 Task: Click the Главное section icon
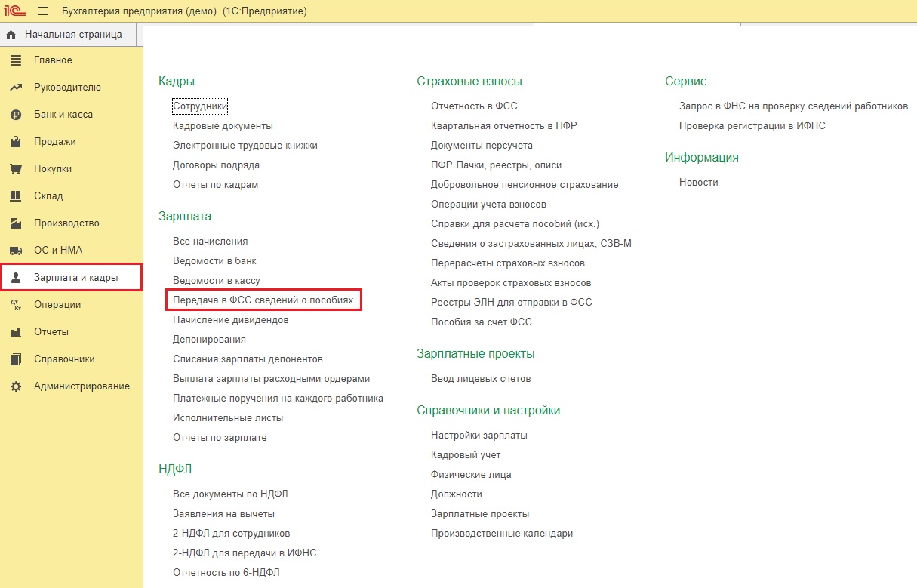pos(16,60)
